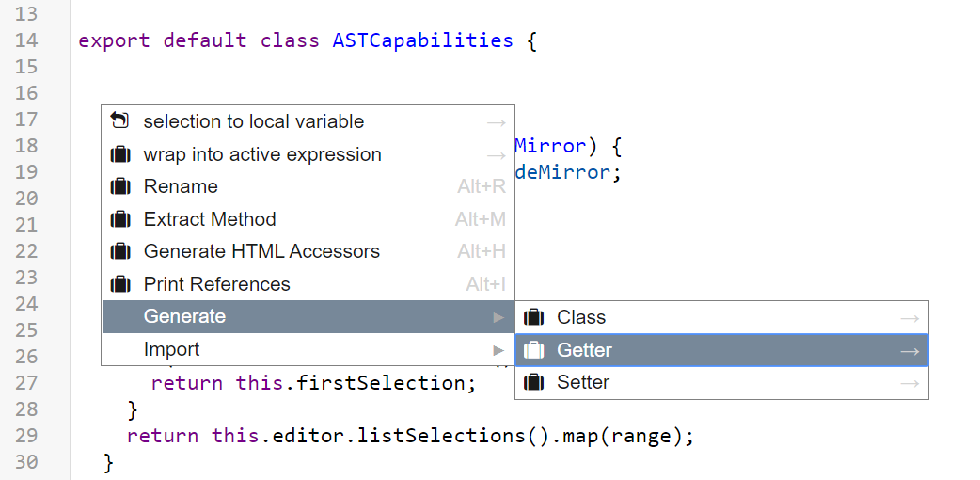Click briefcase icon next to wrap into active expression

[x=119, y=154]
